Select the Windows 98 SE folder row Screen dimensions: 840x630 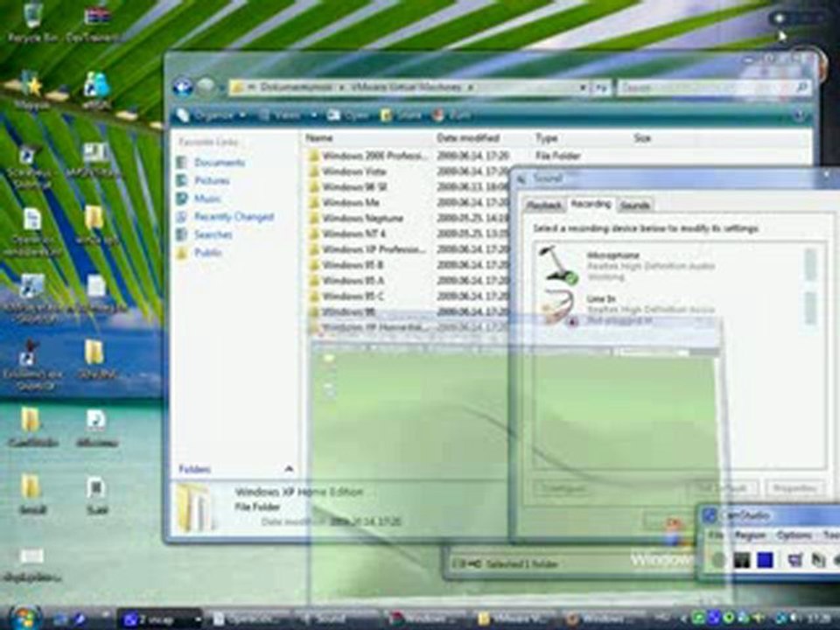[407, 187]
